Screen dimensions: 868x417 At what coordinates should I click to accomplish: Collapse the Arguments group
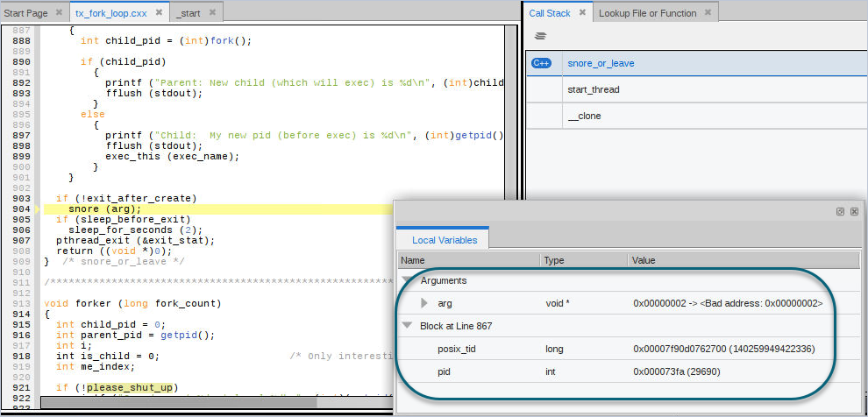[x=407, y=280]
